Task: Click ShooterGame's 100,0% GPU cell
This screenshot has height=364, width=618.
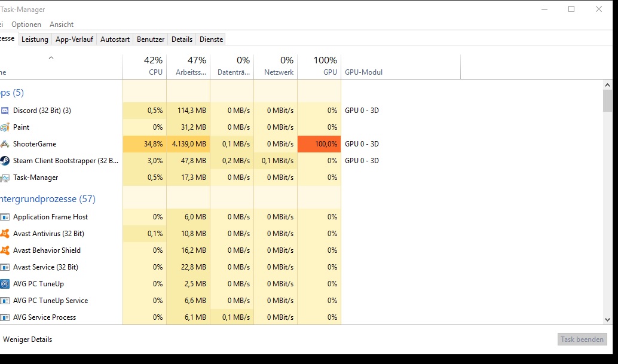Action: pos(319,144)
